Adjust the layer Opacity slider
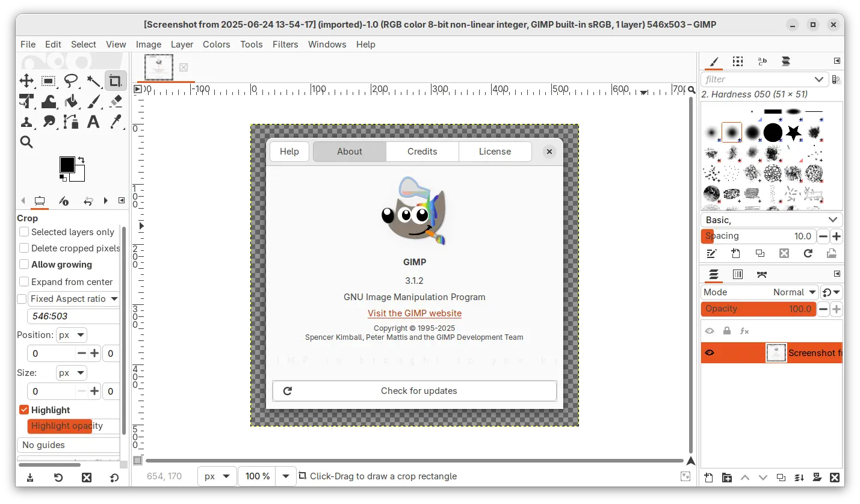Image resolution: width=860 pixels, height=504 pixels. (x=758, y=309)
